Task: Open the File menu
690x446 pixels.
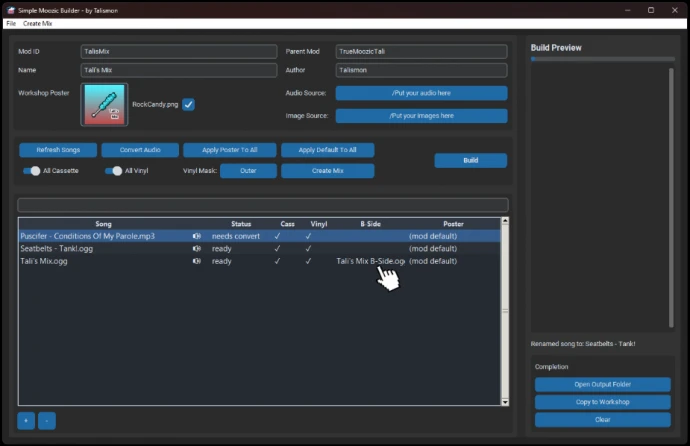Action: click(11, 22)
